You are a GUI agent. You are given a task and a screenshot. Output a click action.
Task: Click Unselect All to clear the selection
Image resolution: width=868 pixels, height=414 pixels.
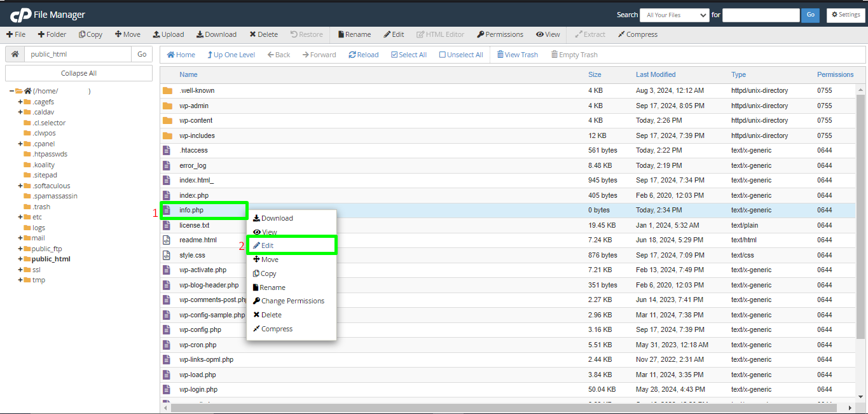tap(461, 54)
